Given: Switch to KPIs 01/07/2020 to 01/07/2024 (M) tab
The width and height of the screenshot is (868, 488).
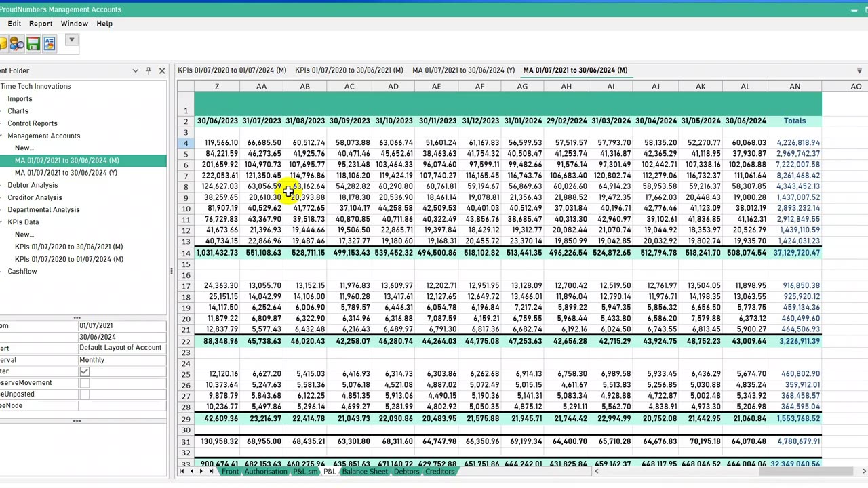Looking at the screenshot, I should point(232,70).
